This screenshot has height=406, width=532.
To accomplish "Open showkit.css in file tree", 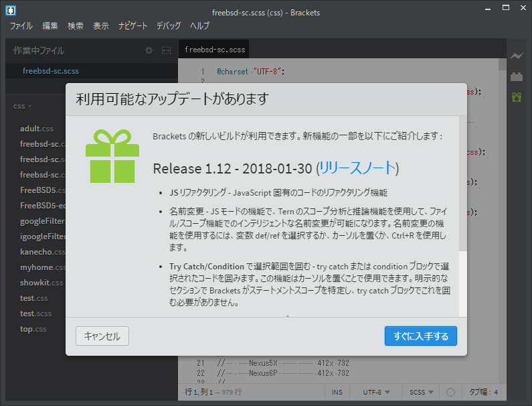I will pos(41,283).
